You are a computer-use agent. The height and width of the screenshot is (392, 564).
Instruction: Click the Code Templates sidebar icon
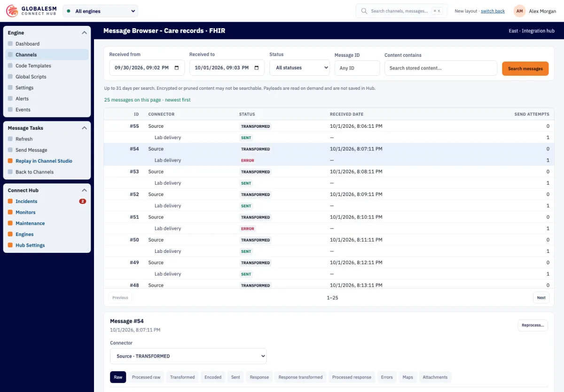(10, 66)
